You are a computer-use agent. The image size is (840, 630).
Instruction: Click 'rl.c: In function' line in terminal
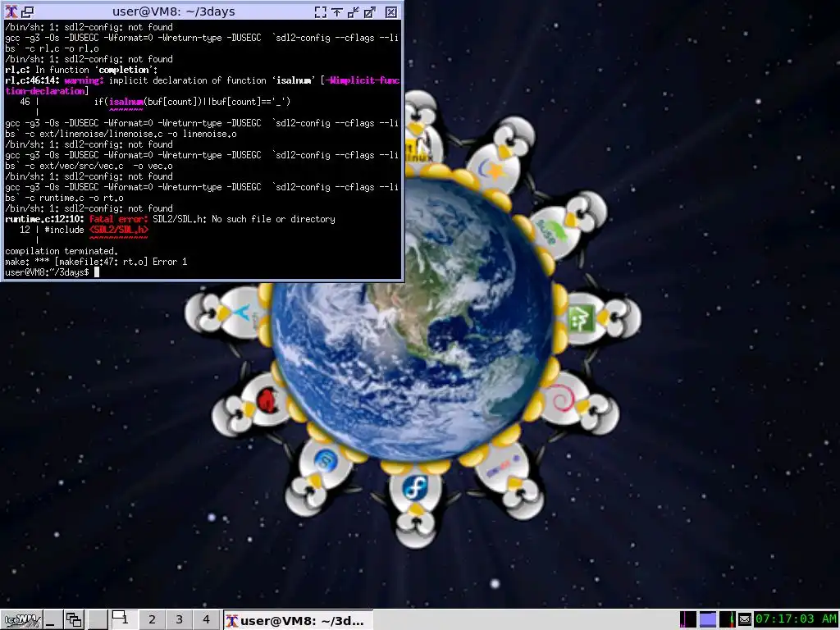pos(81,70)
